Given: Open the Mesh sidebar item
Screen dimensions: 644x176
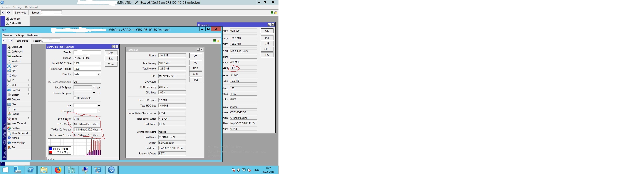Looking at the screenshot, I should [15, 76].
